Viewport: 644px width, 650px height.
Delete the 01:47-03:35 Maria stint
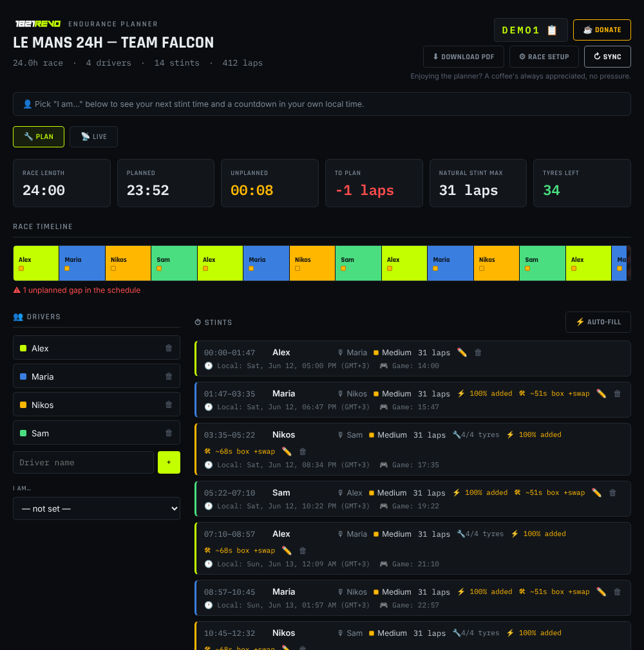point(617,394)
